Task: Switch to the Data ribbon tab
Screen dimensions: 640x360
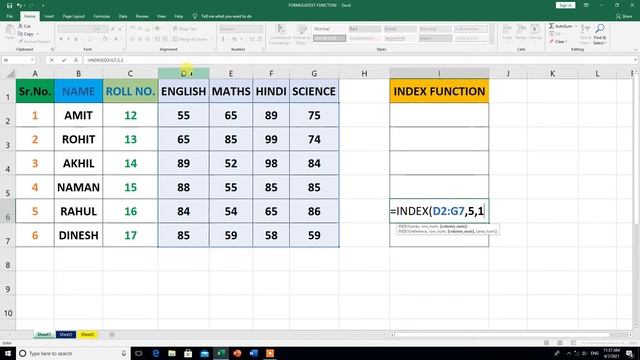Action: [123, 16]
